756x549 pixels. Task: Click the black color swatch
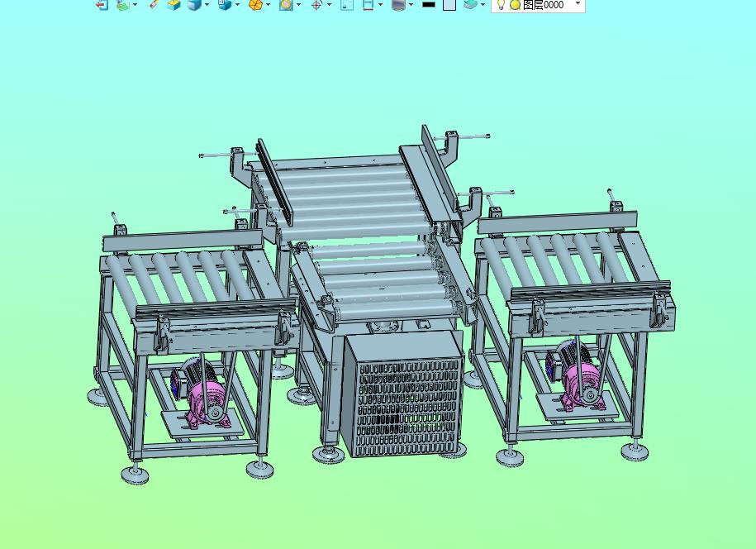(429, 4)
